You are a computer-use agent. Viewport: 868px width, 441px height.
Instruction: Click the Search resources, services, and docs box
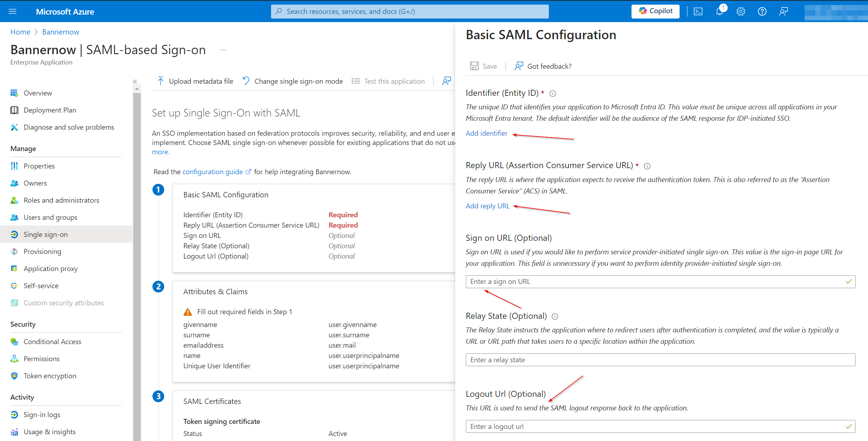(x=410, y=11)
